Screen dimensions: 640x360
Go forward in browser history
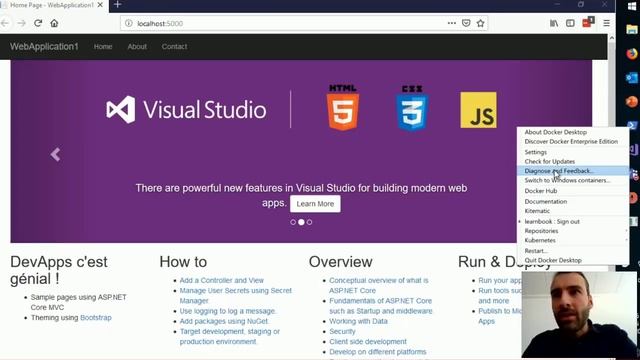(22, 23)
